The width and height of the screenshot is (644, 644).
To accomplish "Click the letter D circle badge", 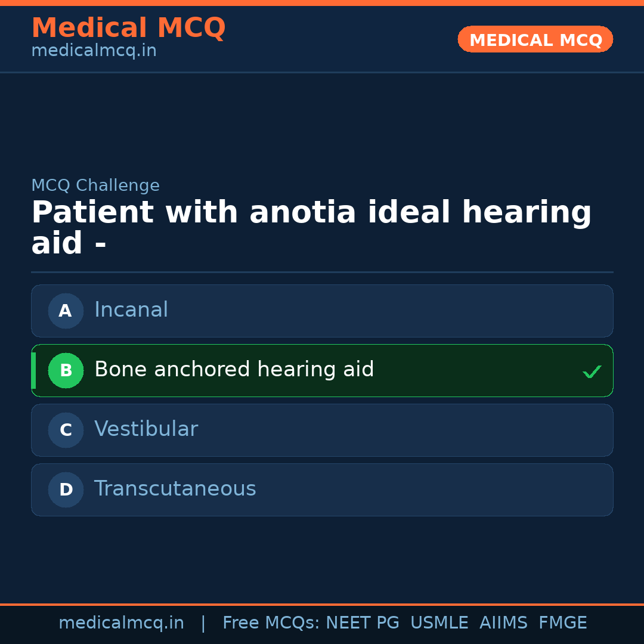I will point(66,490).
